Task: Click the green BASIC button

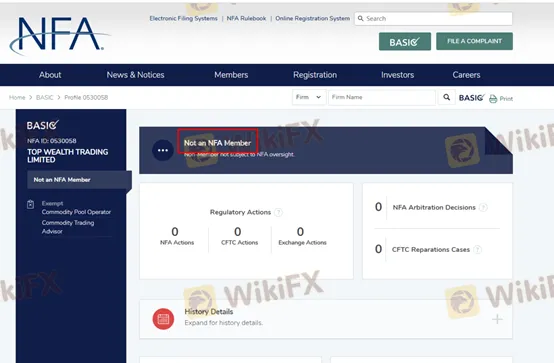Action: tap(405, 42)
